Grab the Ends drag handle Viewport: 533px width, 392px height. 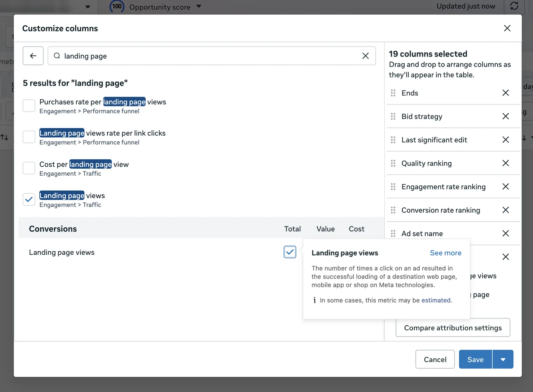click(393, 93)
